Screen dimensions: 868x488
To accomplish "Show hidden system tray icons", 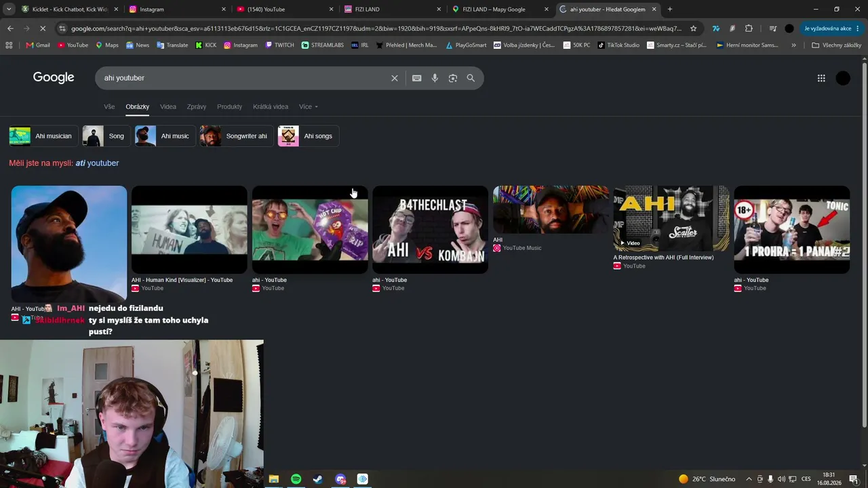I will click(749, 479).
